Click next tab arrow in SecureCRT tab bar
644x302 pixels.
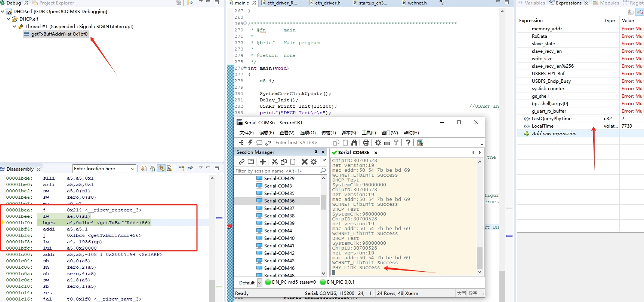[x=480, y=152]
